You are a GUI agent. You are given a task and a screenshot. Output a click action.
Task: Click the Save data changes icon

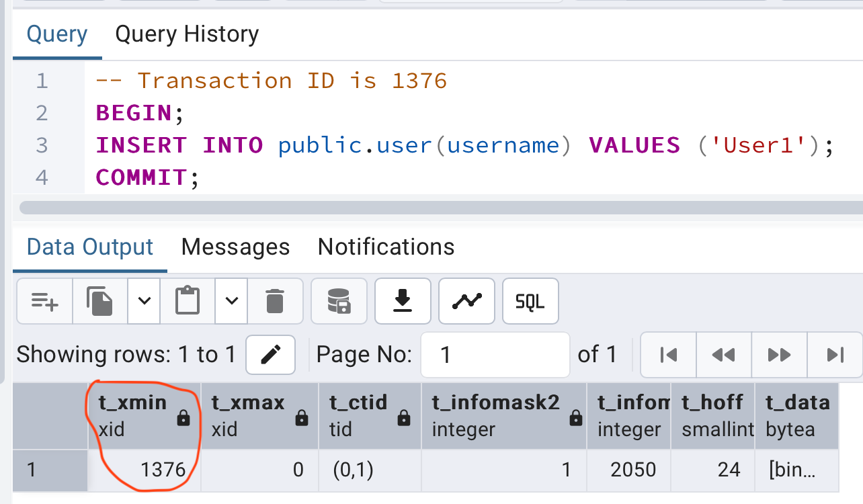coord(339,300)
